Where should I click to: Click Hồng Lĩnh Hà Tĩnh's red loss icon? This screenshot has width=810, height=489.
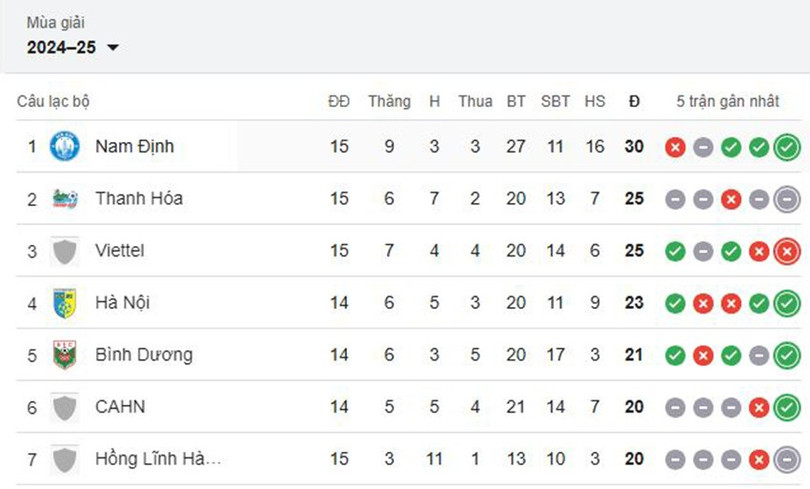click(759, 459)
